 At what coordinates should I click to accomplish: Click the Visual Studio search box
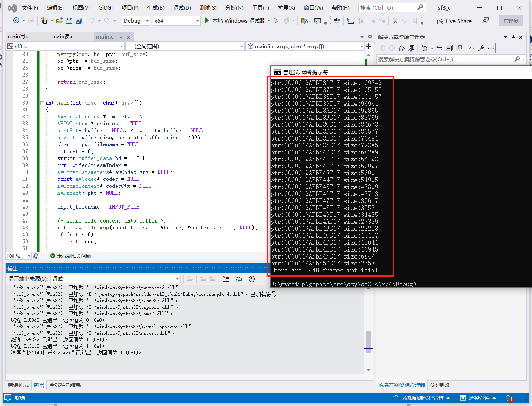(392, 7)
